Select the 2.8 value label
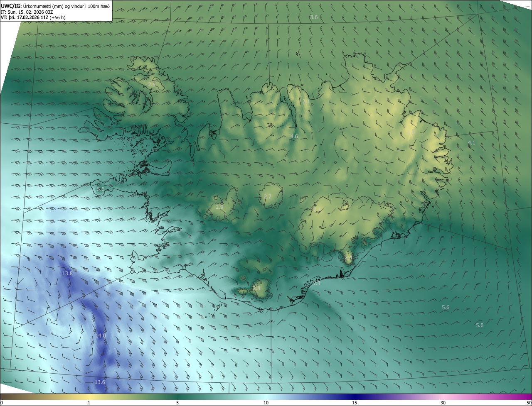Screen dimensions: 532x406 pos(256,288)
